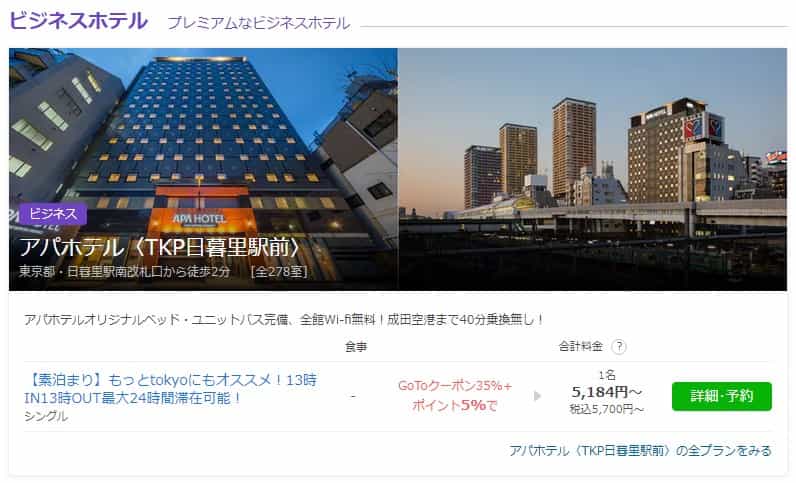This screenshot has height=483, width=796.
Task: Click the APA hotel exterior photo
Action: coord(203,169)
